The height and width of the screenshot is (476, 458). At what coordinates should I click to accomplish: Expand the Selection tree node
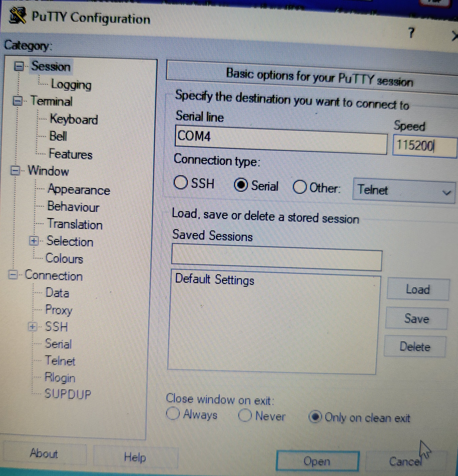point(34,241)
